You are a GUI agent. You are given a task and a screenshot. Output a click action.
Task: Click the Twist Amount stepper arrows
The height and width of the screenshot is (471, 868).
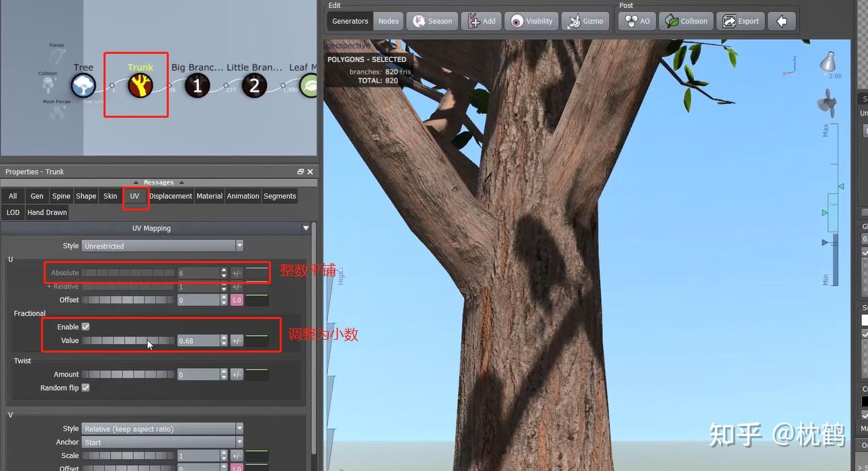[224, 374]
